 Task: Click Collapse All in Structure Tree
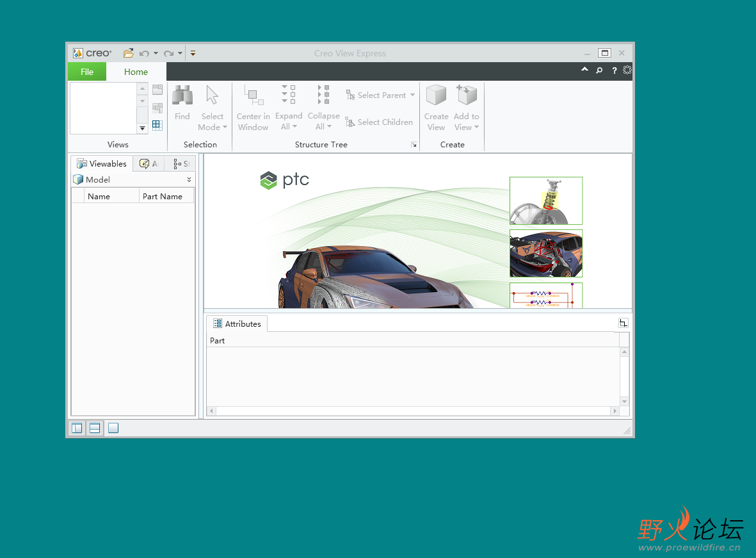tap(323, 108)
